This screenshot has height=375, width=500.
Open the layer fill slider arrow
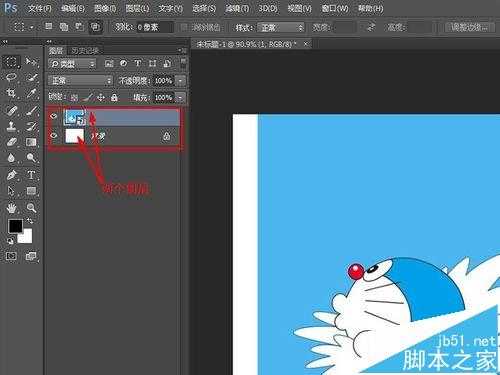click(180, 97)
